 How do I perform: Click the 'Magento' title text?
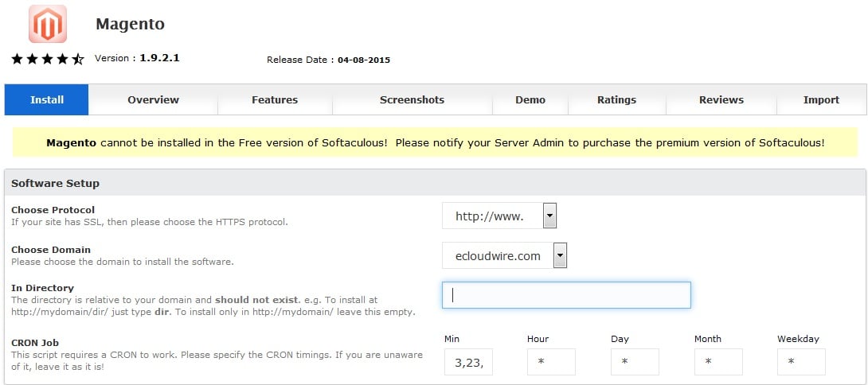[x=130, y=25]
